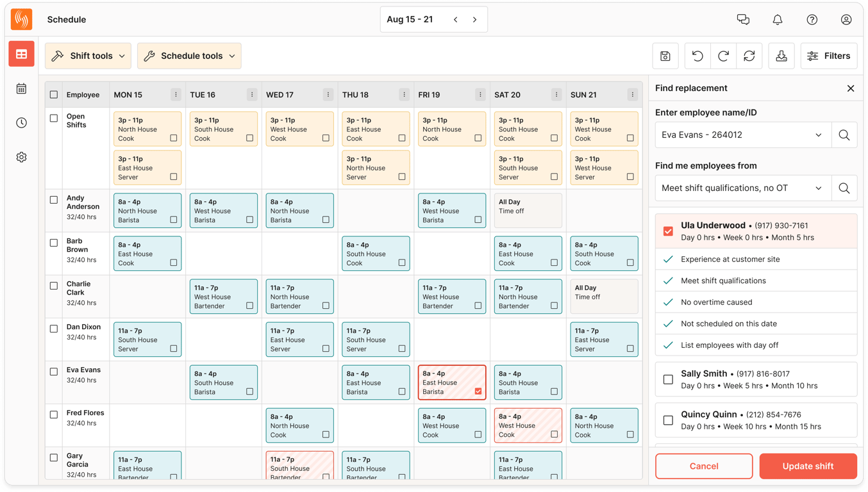Select Charlie Clark row checkbox
868x492 pixels.
coord(54,286)
